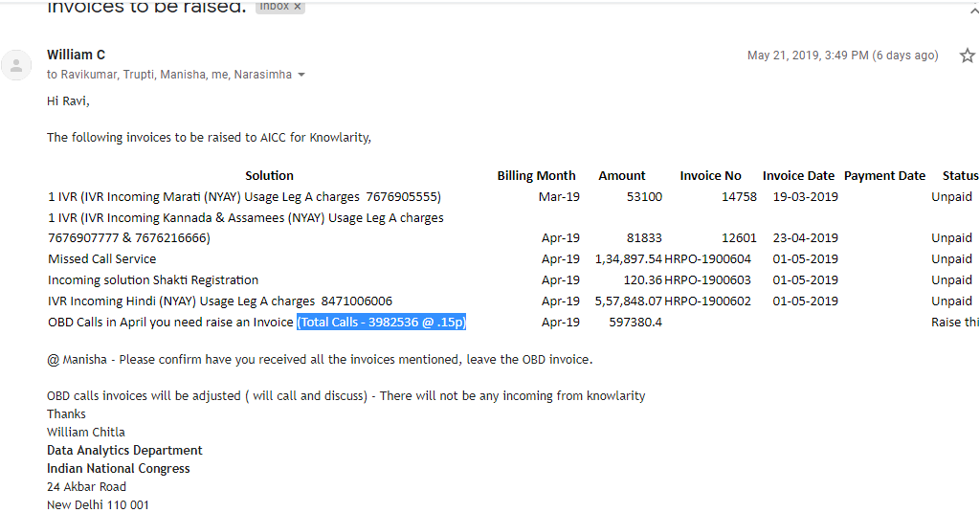Expand recipient details dropdown arrow
980x513 pixels.
coord(302,75)
